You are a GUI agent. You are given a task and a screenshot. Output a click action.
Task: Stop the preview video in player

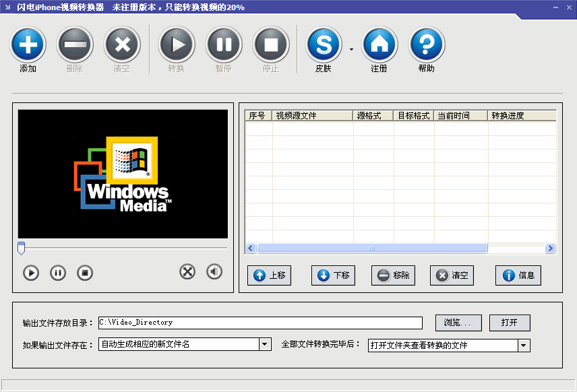pyautogui.click(x=85, y=273)
